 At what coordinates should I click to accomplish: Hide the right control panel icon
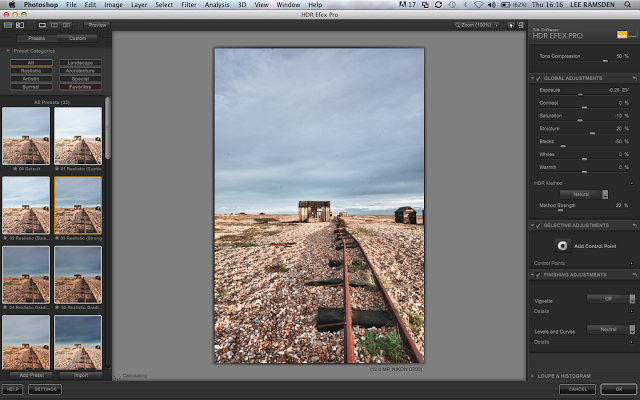521,25
